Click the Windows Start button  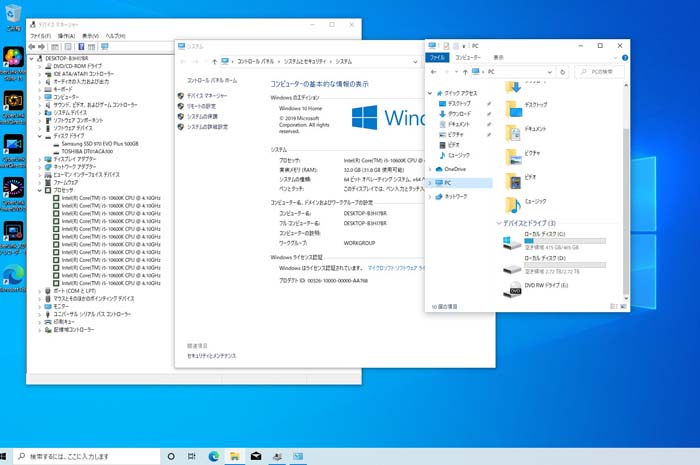[x=3, y=456]
